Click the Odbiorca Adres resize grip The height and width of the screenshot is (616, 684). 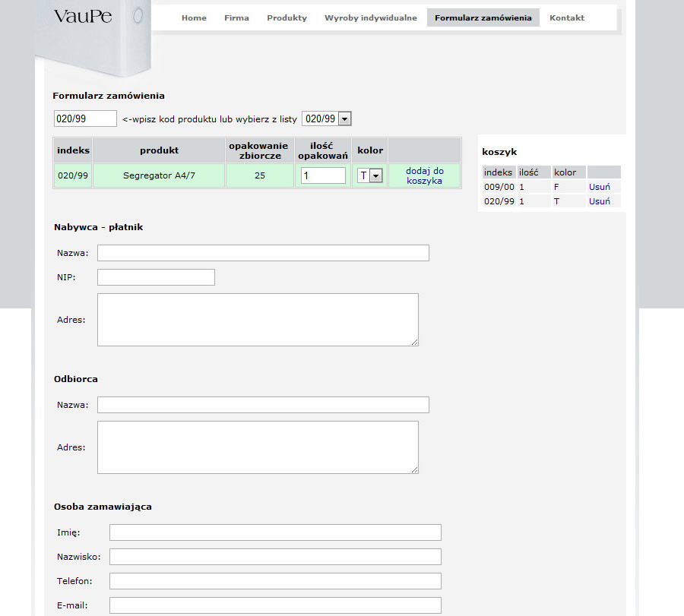(415, 469)
